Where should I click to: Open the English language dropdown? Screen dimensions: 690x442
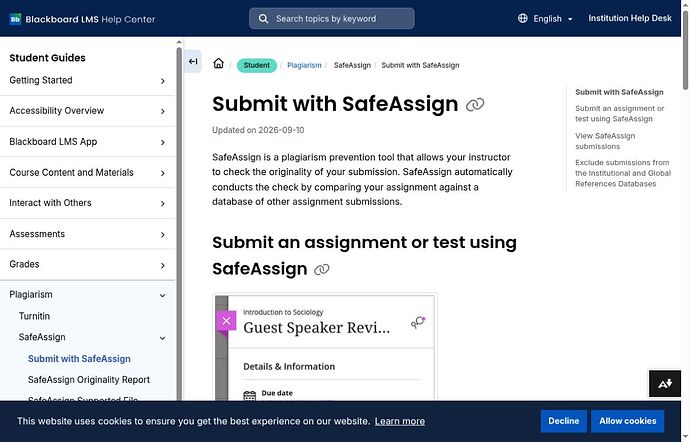pos(553,18)
